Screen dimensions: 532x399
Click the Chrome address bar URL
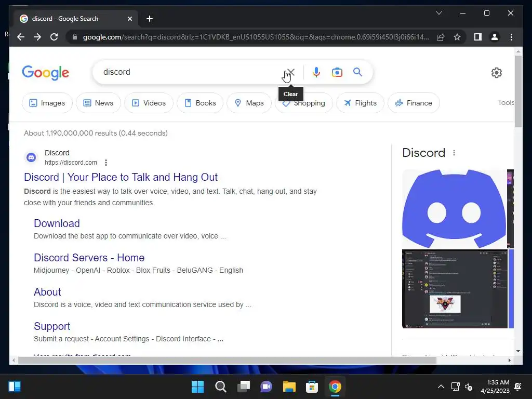click(256, 37)
